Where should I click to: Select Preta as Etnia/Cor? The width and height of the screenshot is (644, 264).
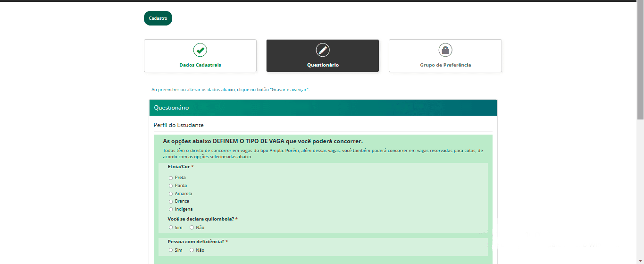[171, 178]
